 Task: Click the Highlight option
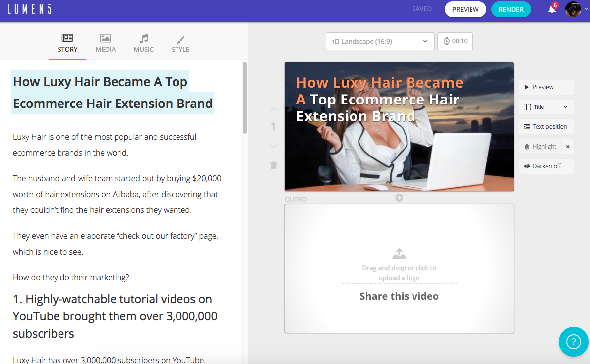540,146
